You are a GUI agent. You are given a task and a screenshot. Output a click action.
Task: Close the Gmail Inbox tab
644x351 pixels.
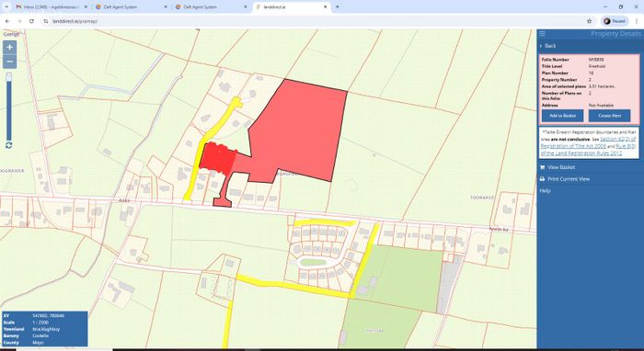click(86, 7)
